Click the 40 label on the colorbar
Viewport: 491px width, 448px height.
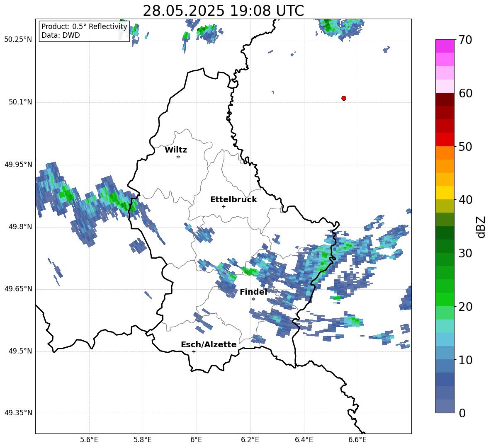[465, 200]
